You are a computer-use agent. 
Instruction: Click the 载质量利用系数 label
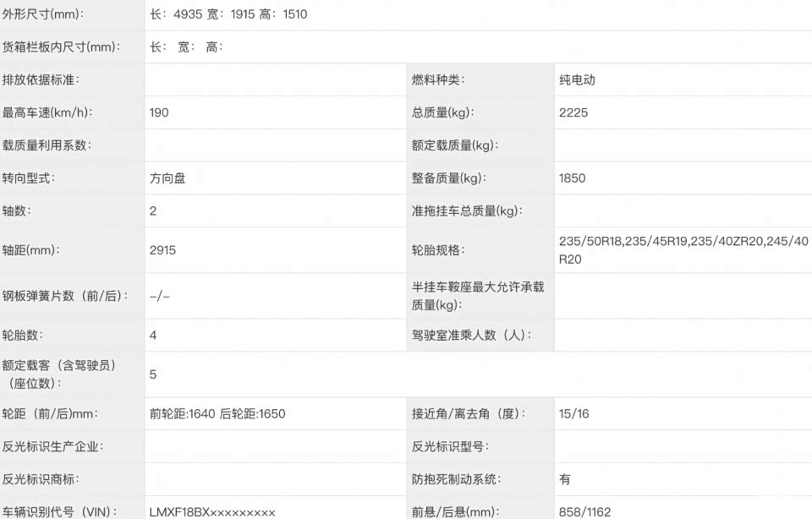(x=47, y=145)
